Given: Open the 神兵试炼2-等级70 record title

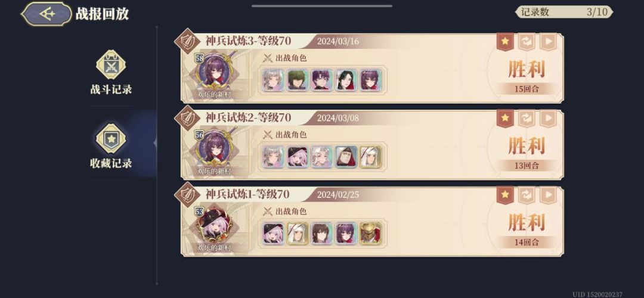Looking at the screenshot, I should [x=248, y=118].
